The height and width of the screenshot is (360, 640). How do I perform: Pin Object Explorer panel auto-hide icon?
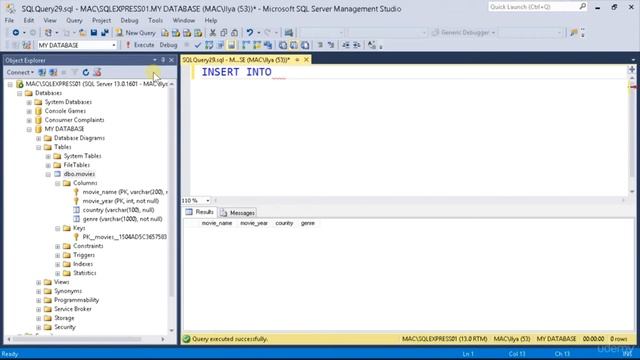click(163, 60)
